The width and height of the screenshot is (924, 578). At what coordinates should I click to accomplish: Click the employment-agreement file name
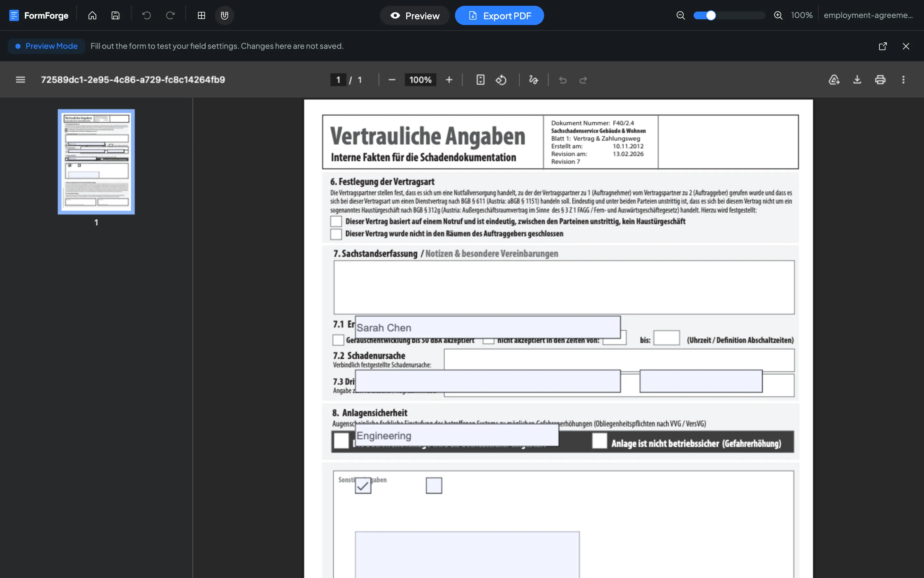(868, 15)
